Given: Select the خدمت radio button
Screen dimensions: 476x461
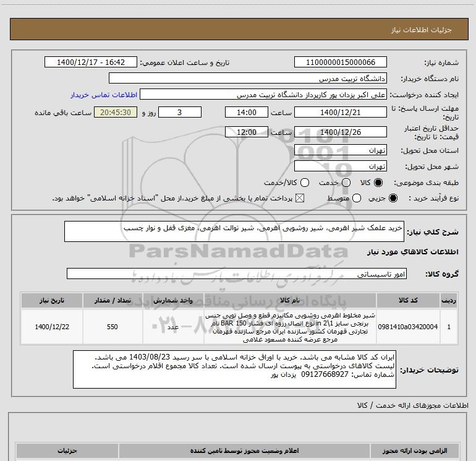Looking at the screenshot, I should tap(346, 183).
